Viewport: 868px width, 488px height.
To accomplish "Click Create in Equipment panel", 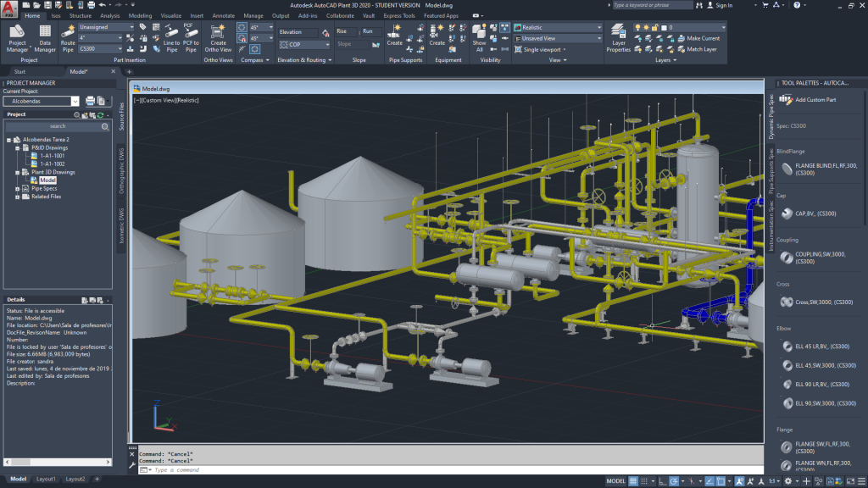I will coord(437,35).
